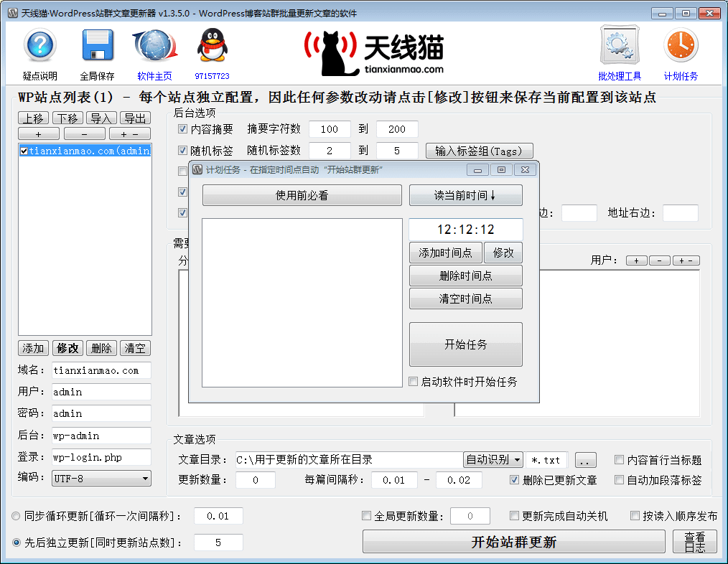Click the 修改 button beside 添加时间点

[x=503, y=253]
